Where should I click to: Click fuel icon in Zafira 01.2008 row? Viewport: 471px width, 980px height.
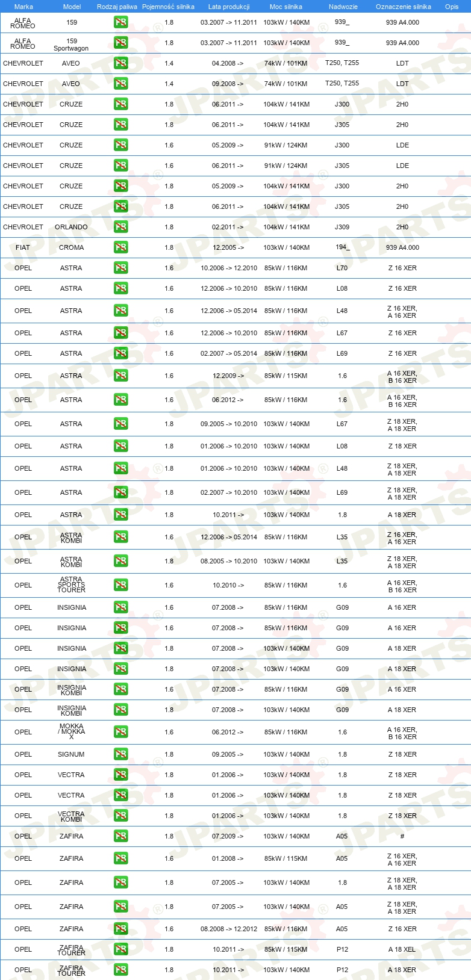[x=120, y=858]
